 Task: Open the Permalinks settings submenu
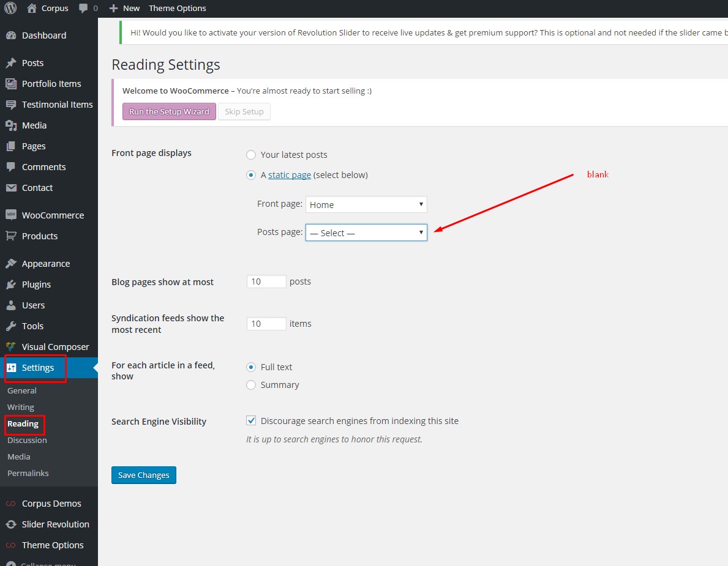pos(28,473)
